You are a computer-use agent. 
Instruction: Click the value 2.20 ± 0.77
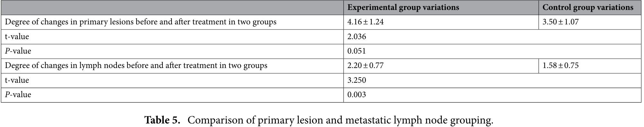pyautogui.click(x=365, y=66)
